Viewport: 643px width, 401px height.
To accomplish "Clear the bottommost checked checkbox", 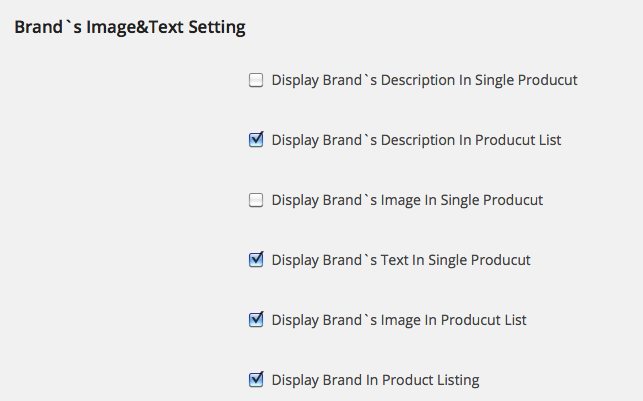I will 256,379.
